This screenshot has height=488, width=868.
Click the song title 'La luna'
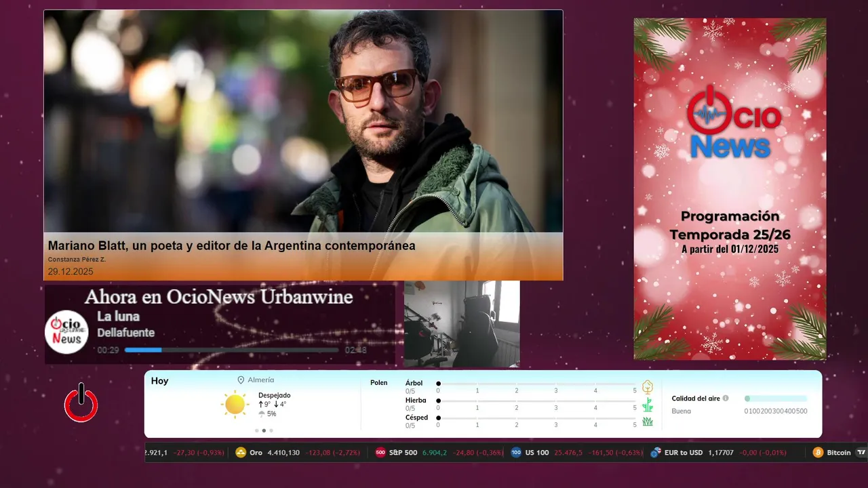click(118, 317)
